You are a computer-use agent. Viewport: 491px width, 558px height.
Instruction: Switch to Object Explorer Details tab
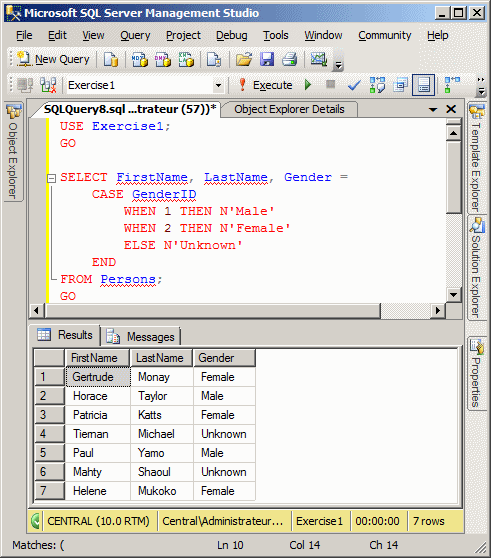[x=289, y=109]
